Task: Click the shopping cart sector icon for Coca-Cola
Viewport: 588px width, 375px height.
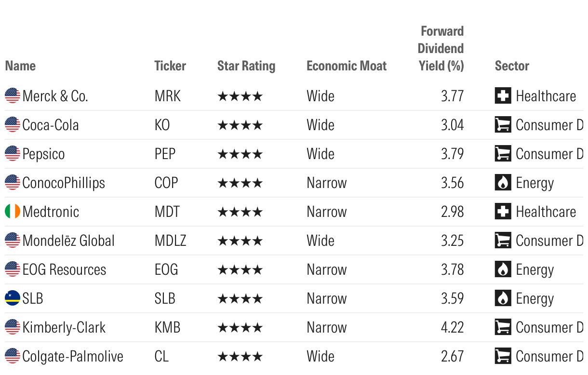Action: point(503,125)
